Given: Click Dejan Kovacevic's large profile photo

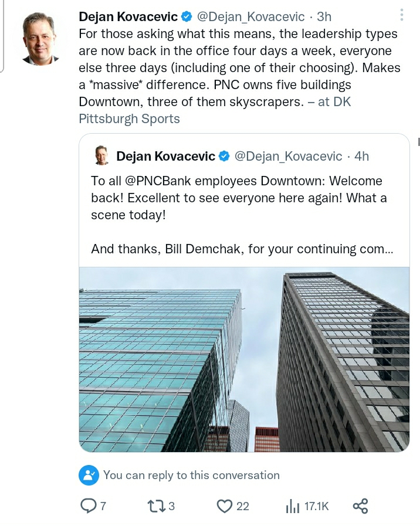Looking at the screenshot, I should point(42,38).
